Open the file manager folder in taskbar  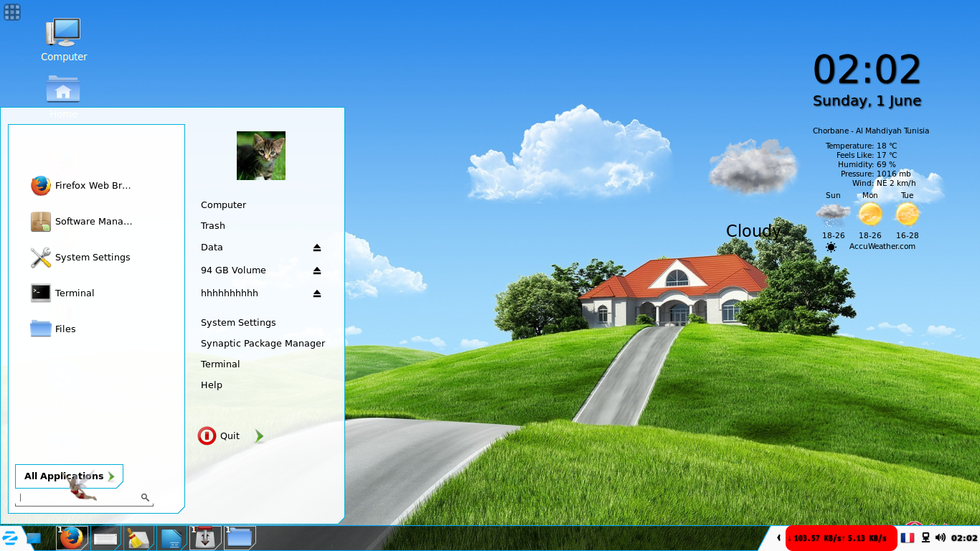240,537
